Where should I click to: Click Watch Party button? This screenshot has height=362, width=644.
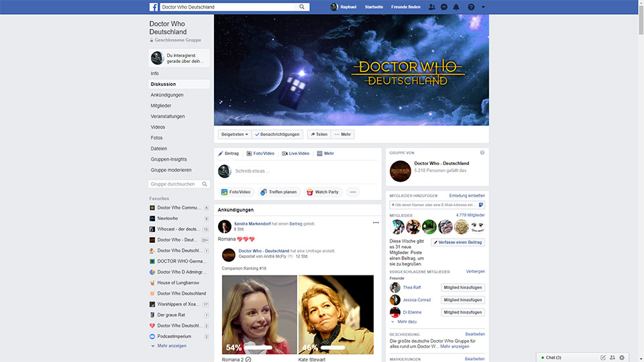pyautogui.click(x=323, y=192)
